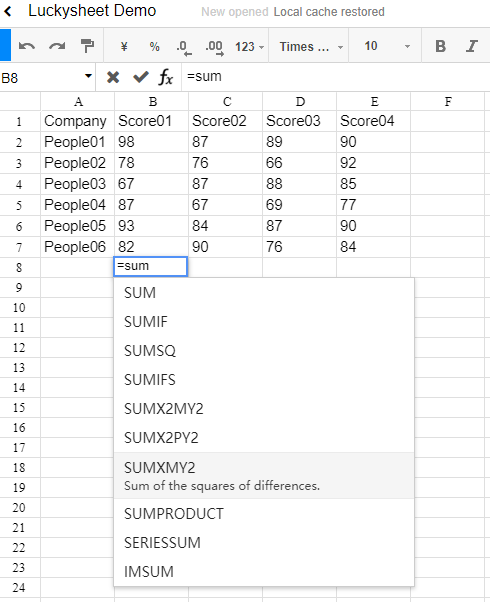
Task: Click the Score01 header cell
Action: (152, 121)
